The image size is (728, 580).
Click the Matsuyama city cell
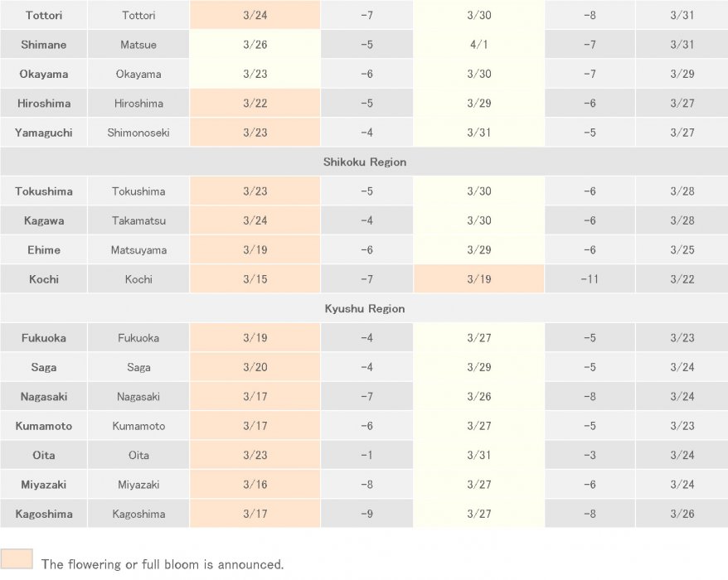[x=138, y=250]
